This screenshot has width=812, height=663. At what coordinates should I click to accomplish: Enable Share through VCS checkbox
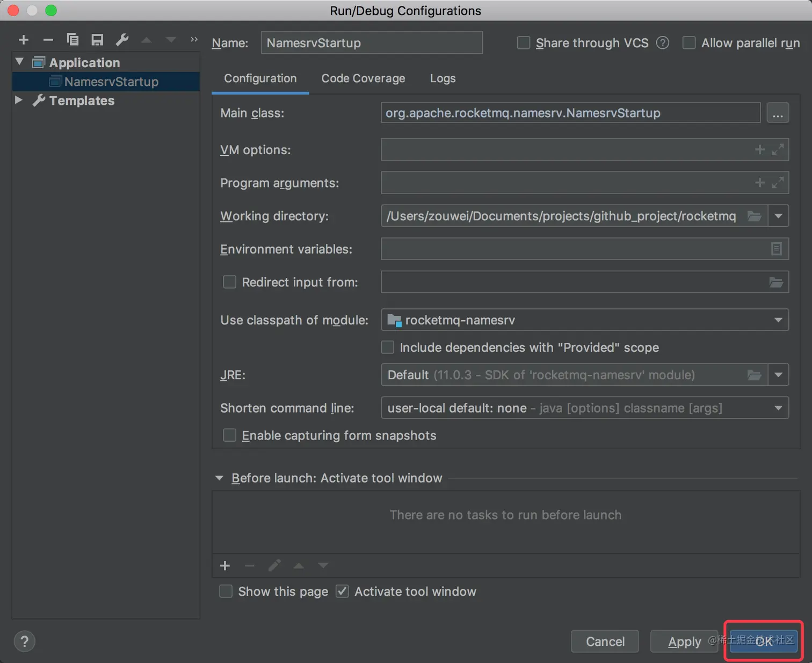524,43
